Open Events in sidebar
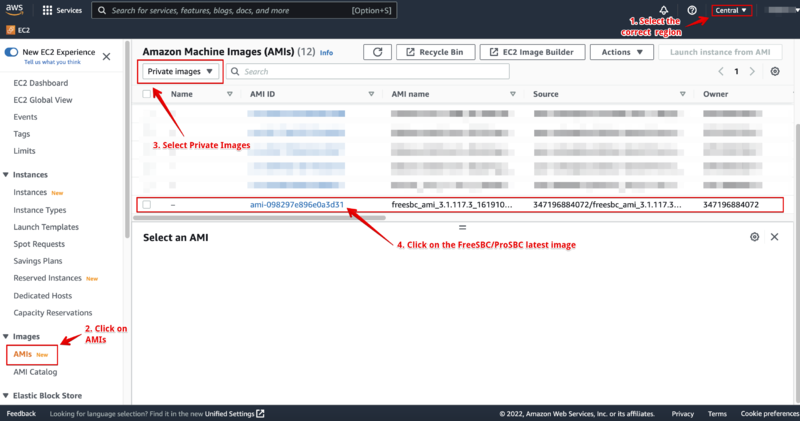Image resolution: width=800 pixels, height=421 pixels. tap(25, 117)
